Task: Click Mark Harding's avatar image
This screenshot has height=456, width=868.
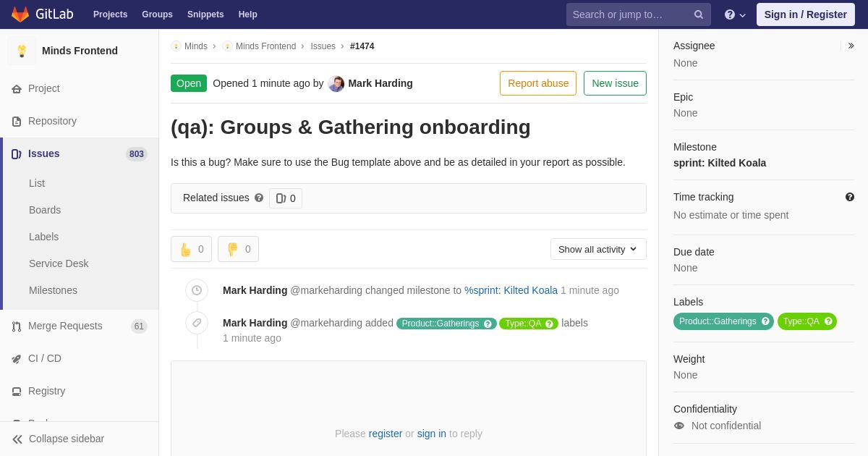Action: [x=336, y=83]
